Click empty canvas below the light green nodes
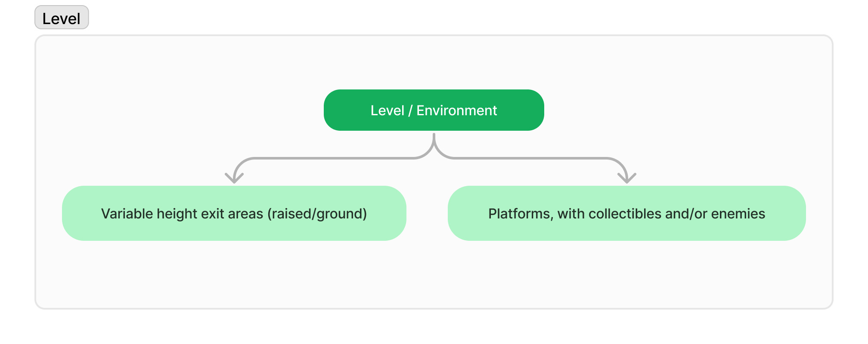 (x=434, y=275)
